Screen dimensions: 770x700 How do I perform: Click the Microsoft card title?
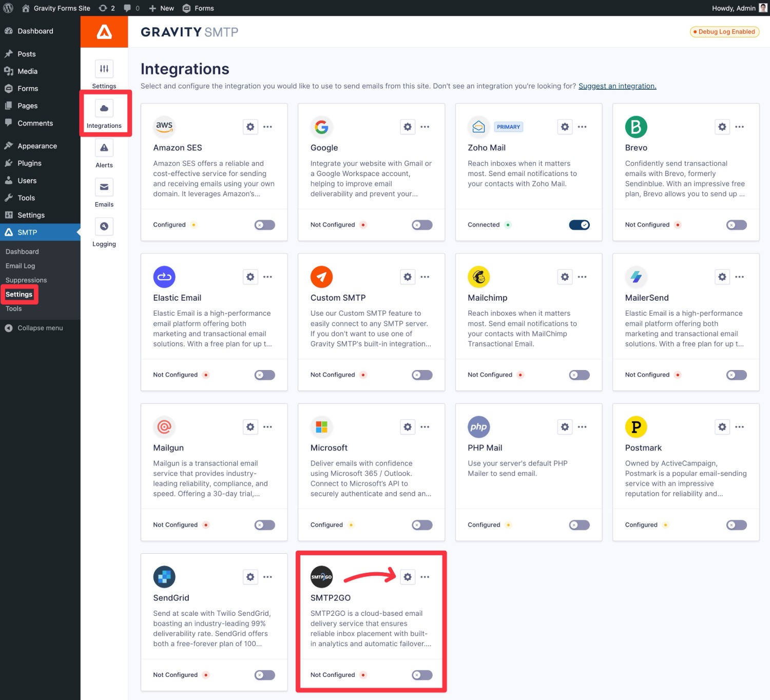click(329, 448)
